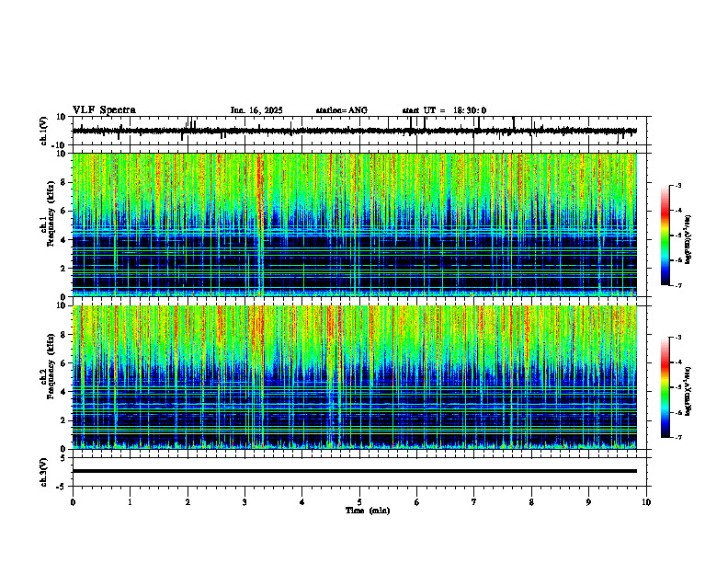The width and height of the screenshot is (728, 563).
Task: Click the '4' kHz tick on ch.2 frequency axis
Action: [x=63, y=392]
